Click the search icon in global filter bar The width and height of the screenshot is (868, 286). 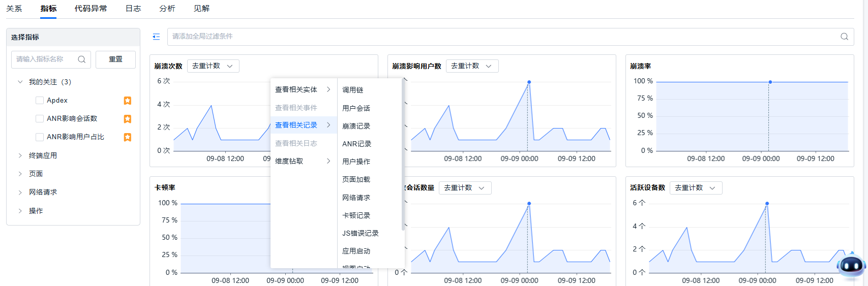(844, 37)
